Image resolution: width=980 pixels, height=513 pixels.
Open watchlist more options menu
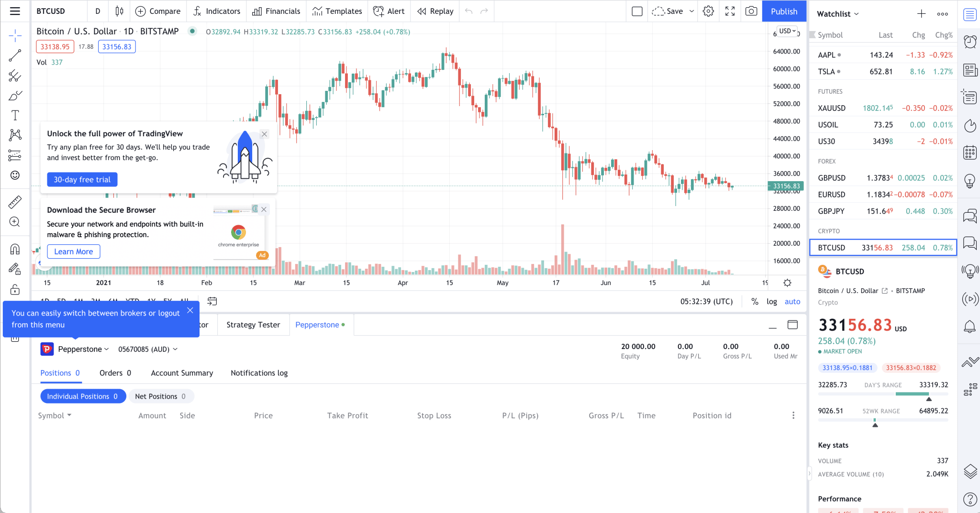[x=942, y=14]
